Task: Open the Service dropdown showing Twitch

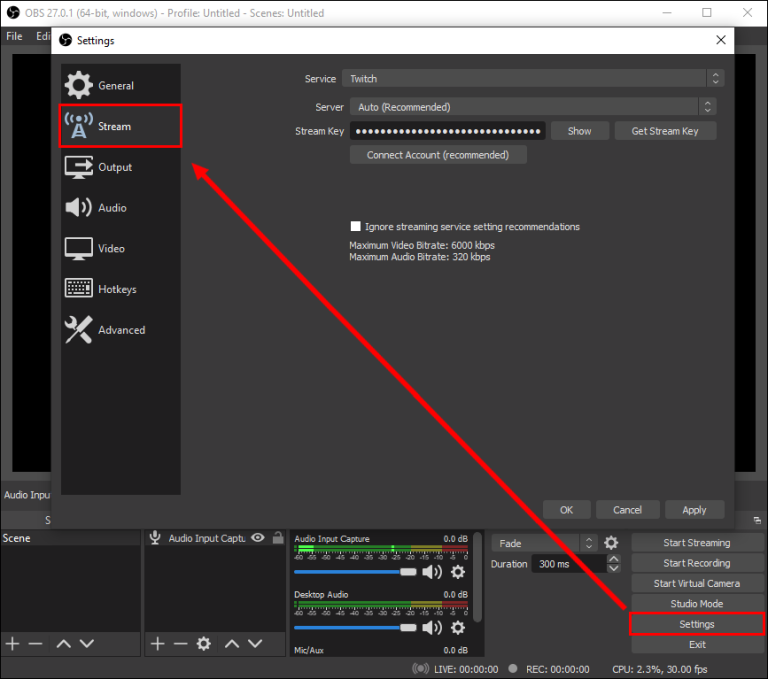Action: [x=533, y=78]
